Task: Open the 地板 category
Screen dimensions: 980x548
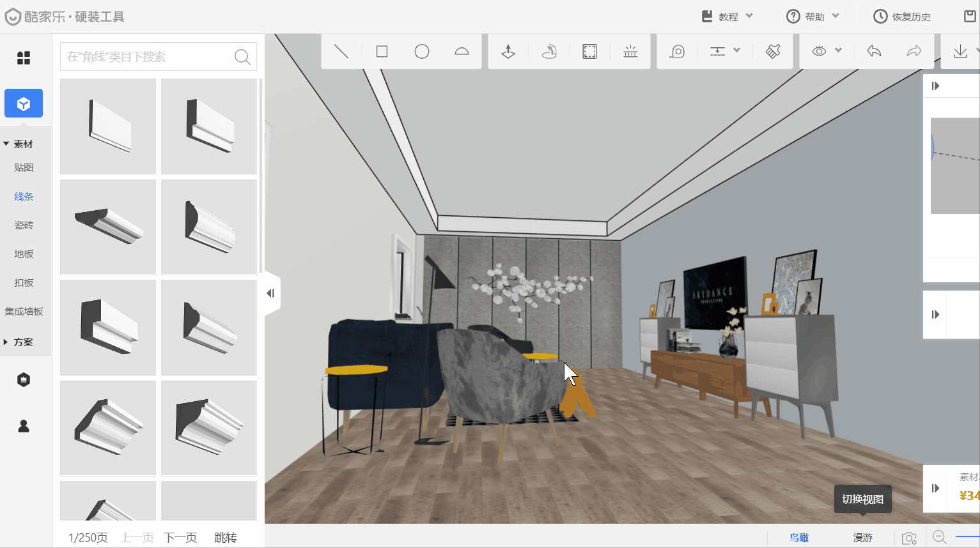Action: point(24,254)
